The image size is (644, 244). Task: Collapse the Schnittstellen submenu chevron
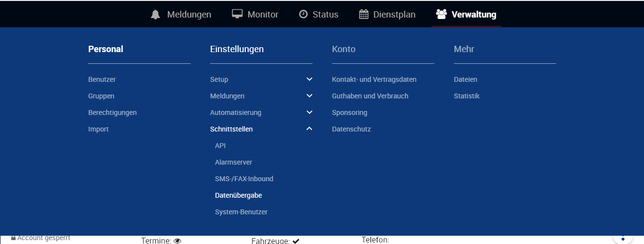pyautogui.click(x=309, y=129)
